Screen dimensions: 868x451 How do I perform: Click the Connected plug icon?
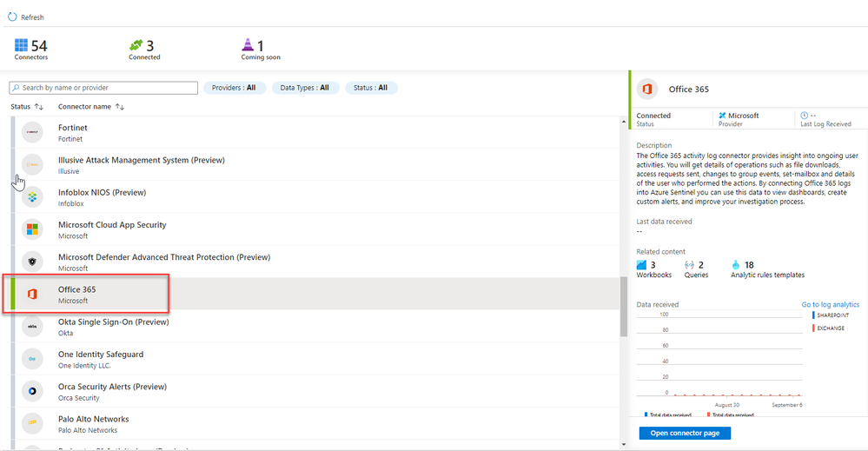click(136, 45)
